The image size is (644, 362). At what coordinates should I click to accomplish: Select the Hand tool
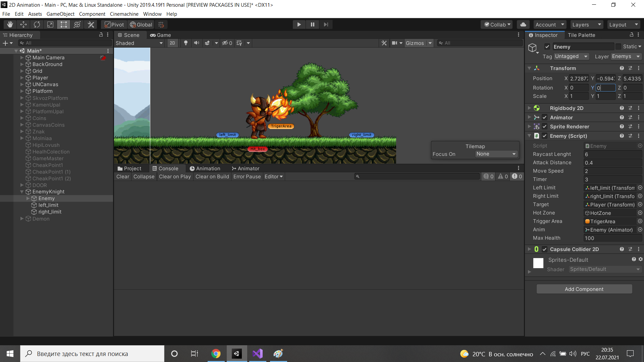[x=10, y=24]
